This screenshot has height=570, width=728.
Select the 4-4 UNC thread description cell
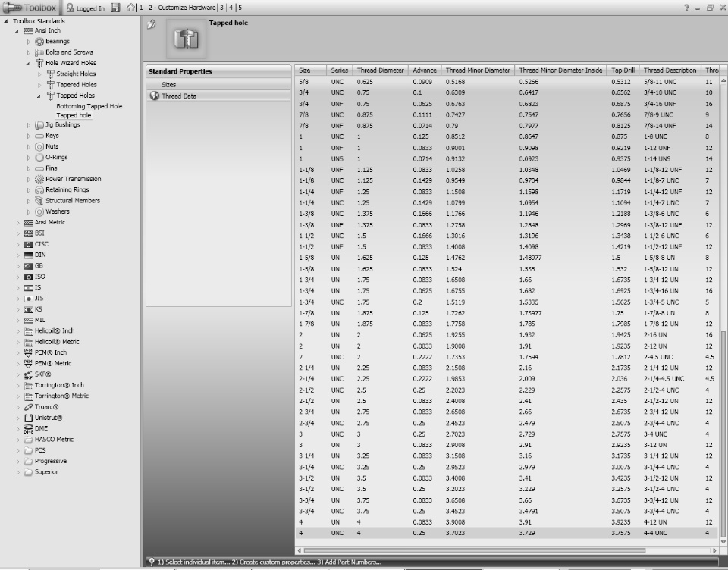[655, 533]
